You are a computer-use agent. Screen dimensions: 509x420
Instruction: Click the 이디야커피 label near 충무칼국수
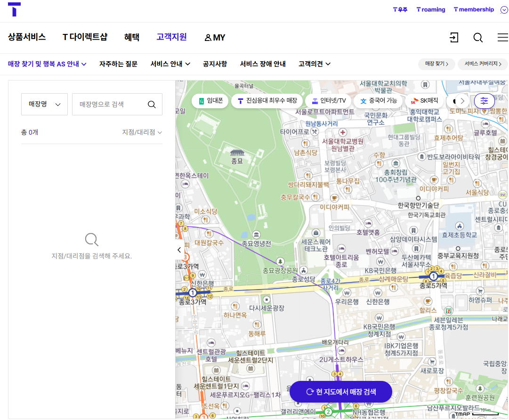[x=334, y=207]
